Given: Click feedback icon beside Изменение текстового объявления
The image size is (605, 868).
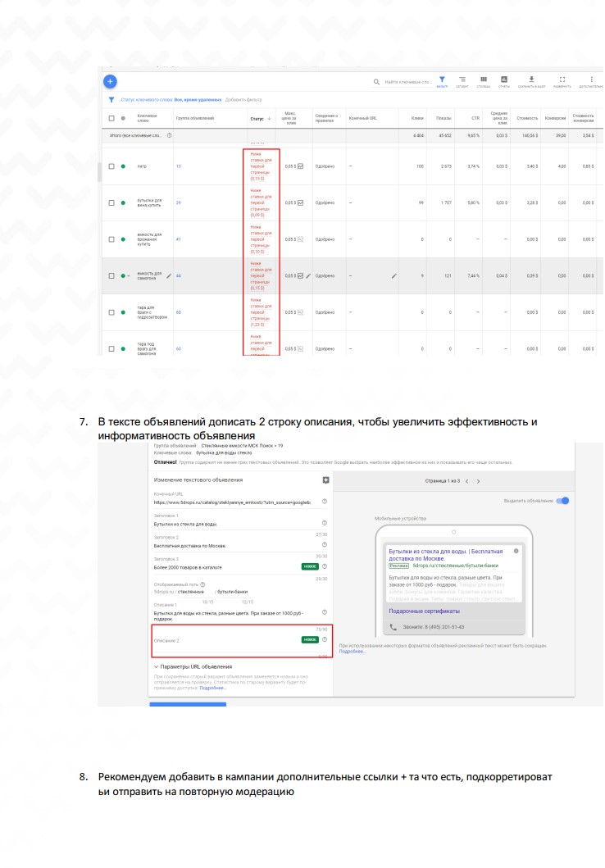Looking at the screenshot, I should click(x=325, y=480).
